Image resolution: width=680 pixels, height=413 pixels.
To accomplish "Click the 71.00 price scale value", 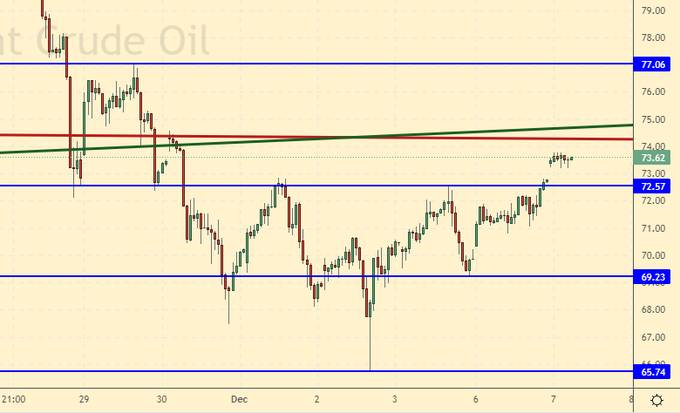I will pos(653,228).
